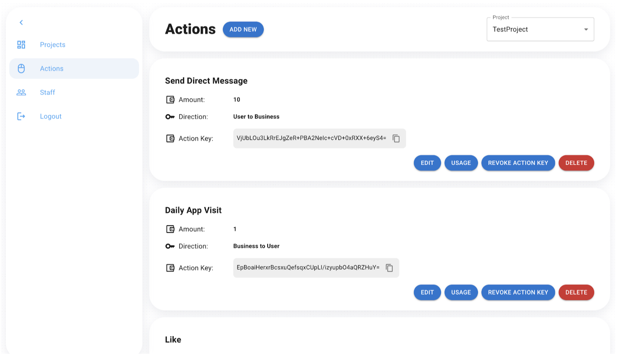
Task: Open the Staff sidebar menu item
Action: coord(48,93)
